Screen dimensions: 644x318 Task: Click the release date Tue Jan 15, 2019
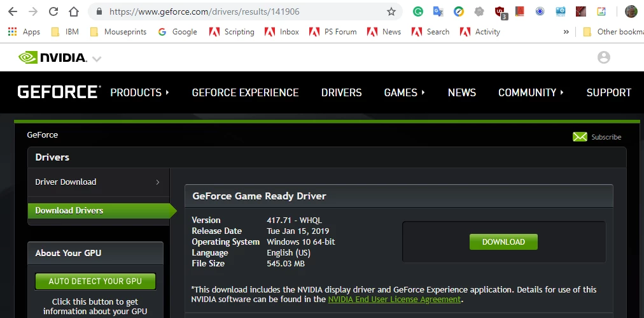point(298,231)
